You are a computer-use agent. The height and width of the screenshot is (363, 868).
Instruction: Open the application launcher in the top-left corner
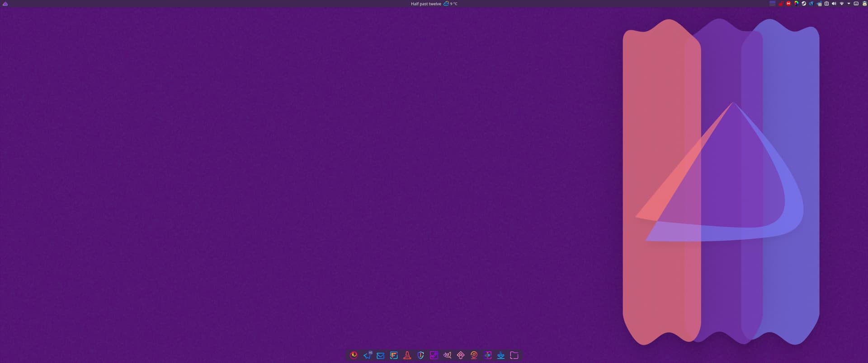click(5, 4)
